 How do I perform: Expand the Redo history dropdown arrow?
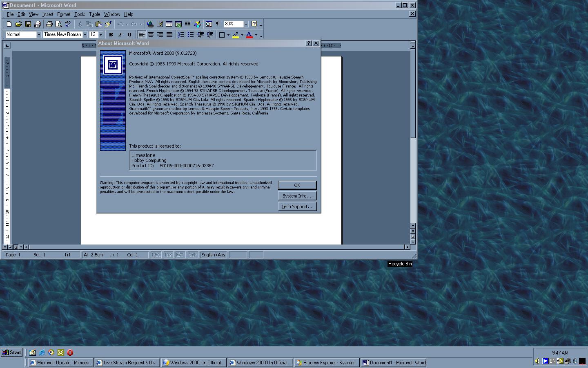[140, 24]
